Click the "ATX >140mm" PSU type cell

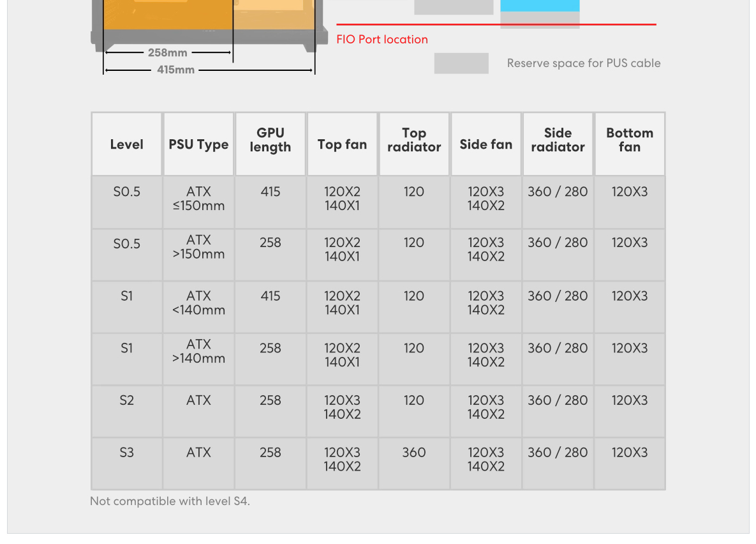coord(198,359)
